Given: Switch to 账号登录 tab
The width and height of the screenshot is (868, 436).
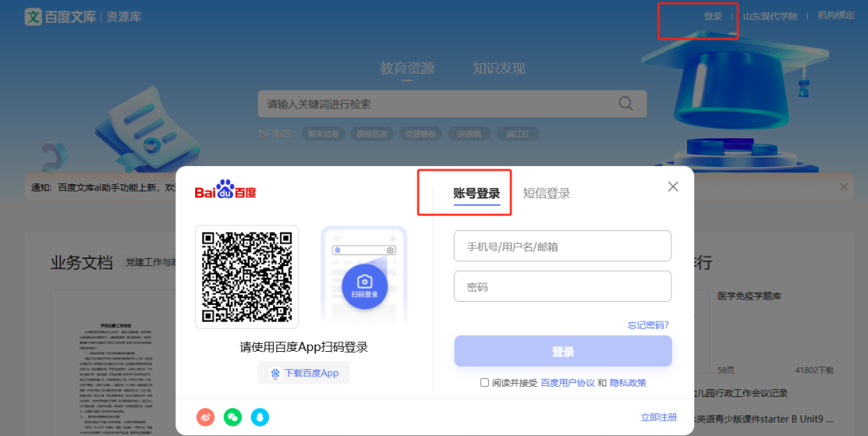Looking at the screenshot, I should (477, 193).
